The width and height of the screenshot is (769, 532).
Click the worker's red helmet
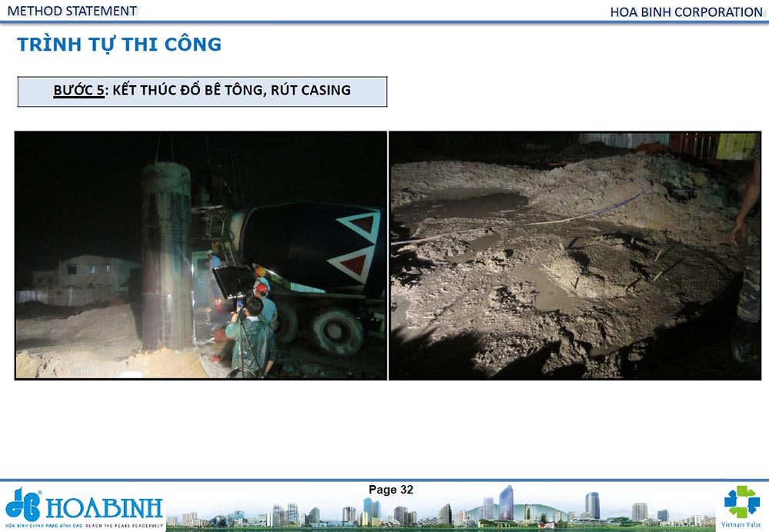click(x=261, y=288)
